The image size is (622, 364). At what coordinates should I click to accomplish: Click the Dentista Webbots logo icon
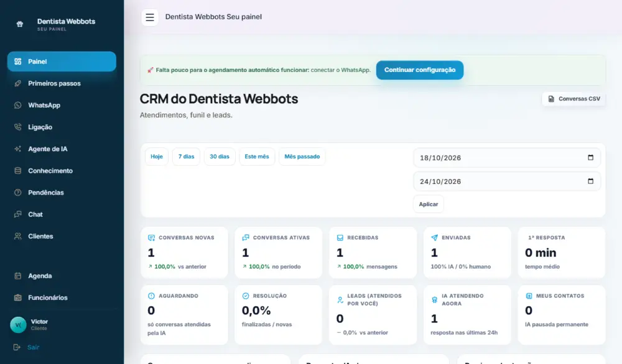pyautogui.click(x=20, y=24)
